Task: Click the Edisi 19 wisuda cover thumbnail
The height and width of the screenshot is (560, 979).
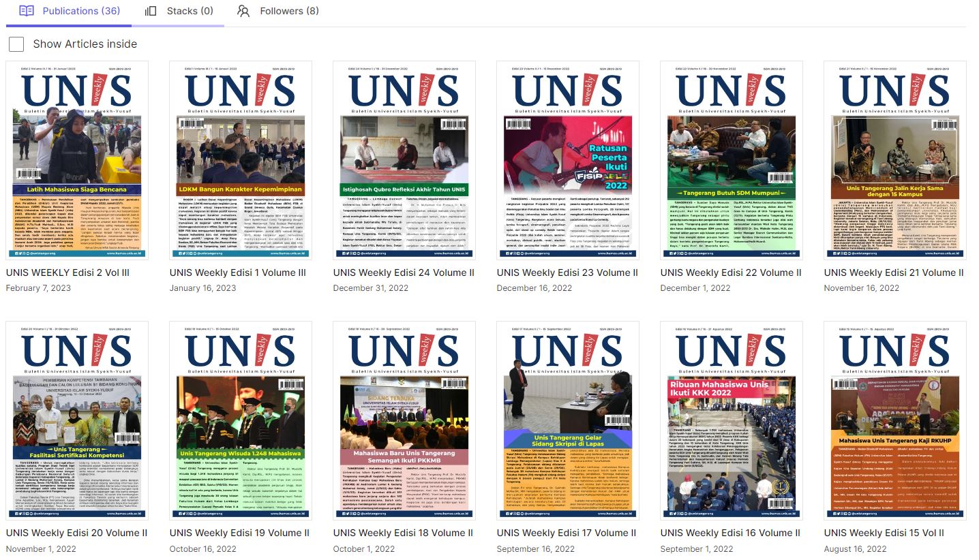Action: pyautogui.click(x=240, y=420)
